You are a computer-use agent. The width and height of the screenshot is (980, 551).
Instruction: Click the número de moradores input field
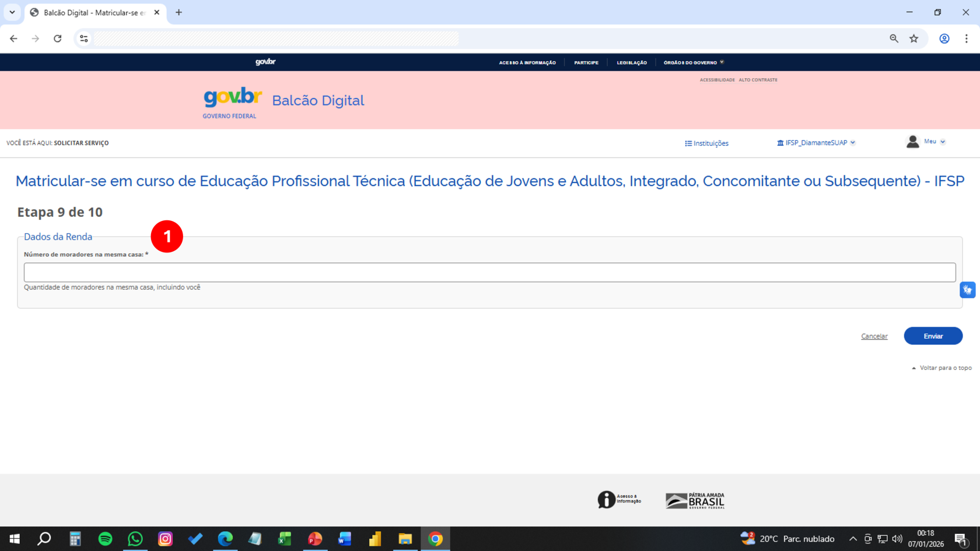(x=490, y=272)
